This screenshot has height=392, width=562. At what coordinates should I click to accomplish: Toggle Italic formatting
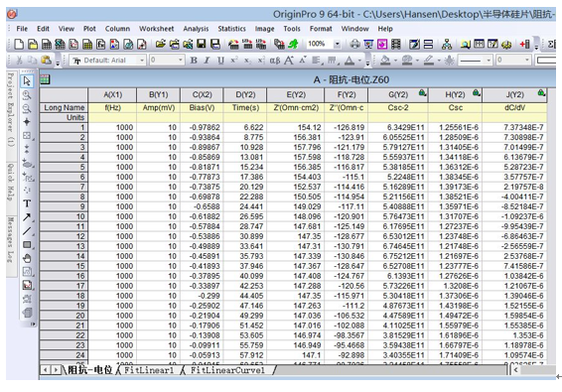207,61
